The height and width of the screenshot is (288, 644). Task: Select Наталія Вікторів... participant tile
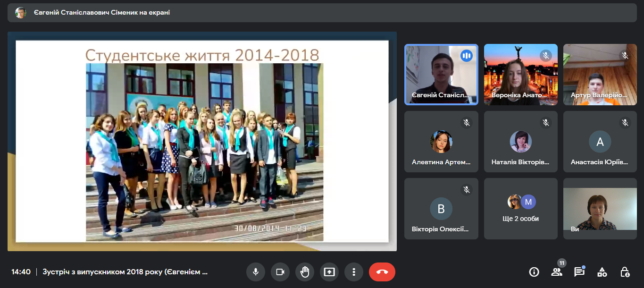pos(520,142)
